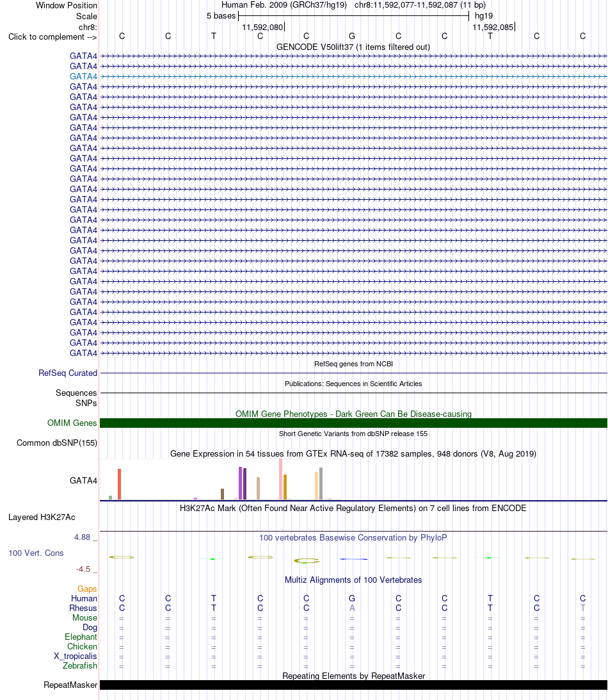Open "Gene Expression in 54 tissues" GTEx title
Viewport: 608px width, 700px height.
[x=353, y=453]
